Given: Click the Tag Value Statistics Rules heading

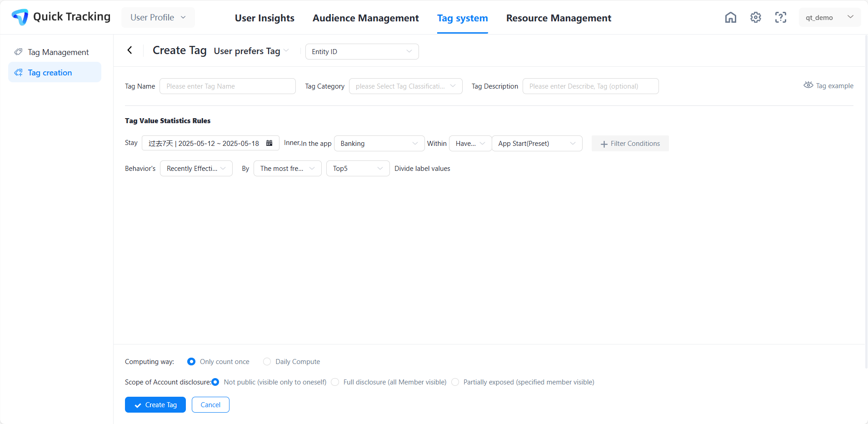Looking at the screenshot, I should (168, 121).
